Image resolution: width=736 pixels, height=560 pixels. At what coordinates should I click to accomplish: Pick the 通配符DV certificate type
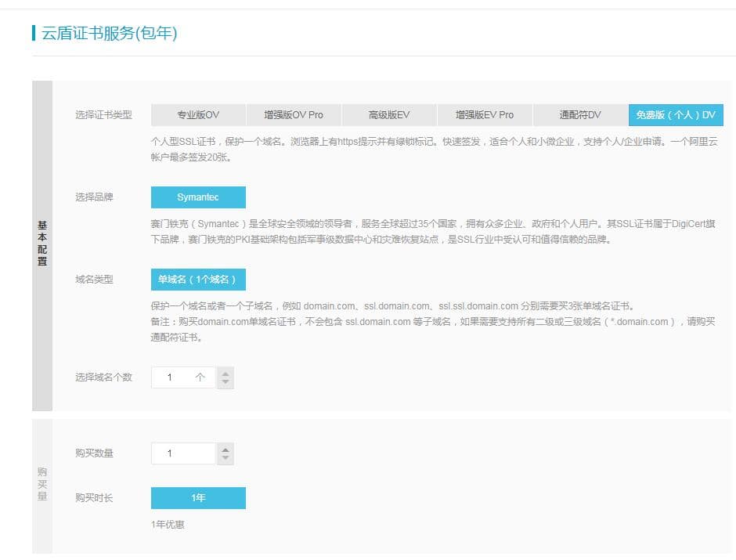(579, 114)
